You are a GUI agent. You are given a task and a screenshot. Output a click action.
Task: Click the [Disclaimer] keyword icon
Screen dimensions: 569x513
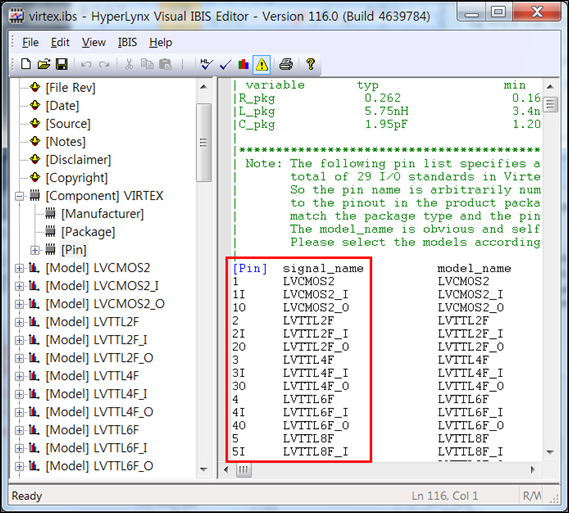[35, 159]
